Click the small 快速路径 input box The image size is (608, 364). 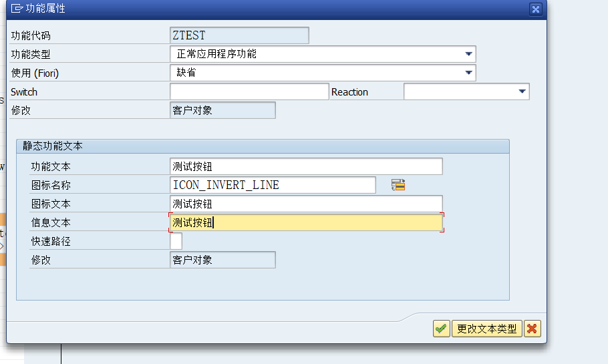(176, 241)
